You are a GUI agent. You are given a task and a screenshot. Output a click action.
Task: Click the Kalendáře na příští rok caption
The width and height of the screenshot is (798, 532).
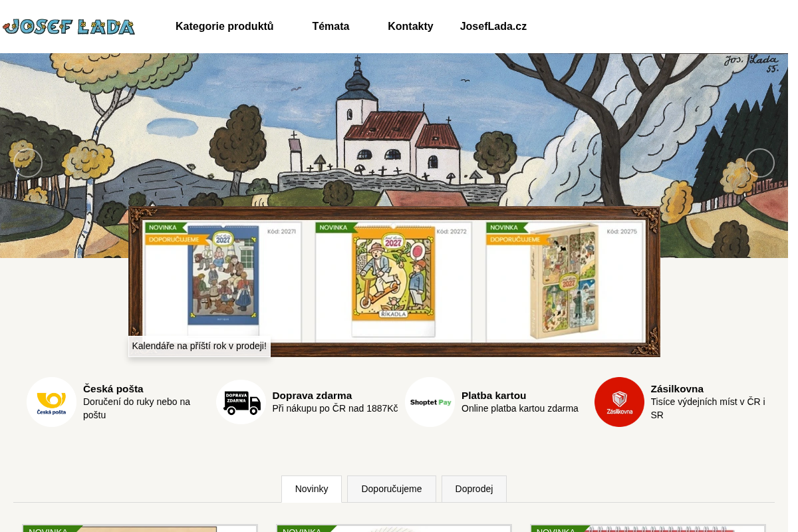point(199,346)
